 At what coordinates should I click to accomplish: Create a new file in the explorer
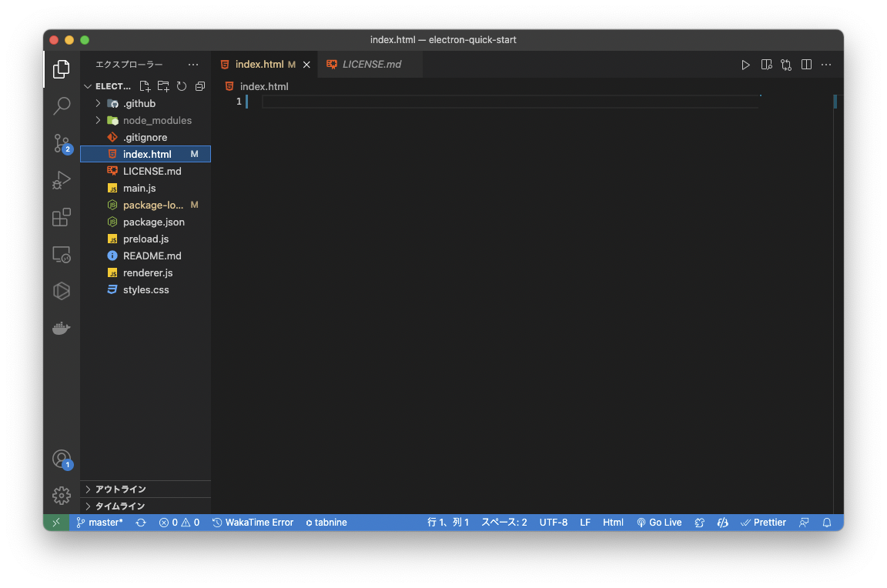145,86
